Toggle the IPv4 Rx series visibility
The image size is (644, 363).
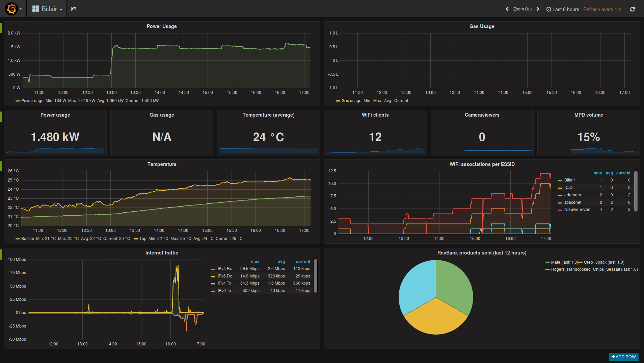pos(224,269)
